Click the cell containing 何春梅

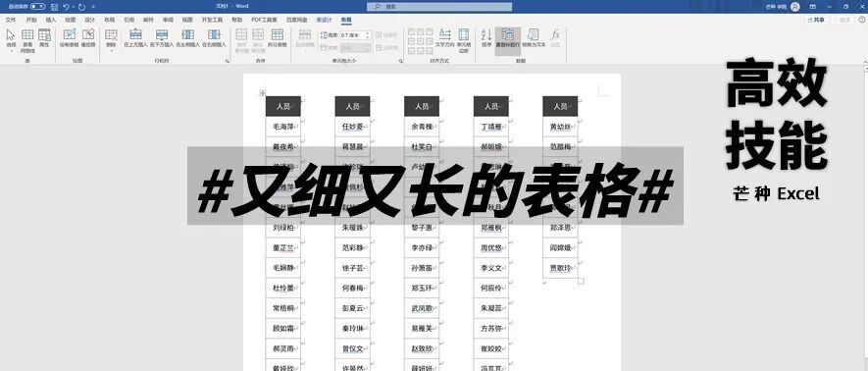(x=352, y=288)
